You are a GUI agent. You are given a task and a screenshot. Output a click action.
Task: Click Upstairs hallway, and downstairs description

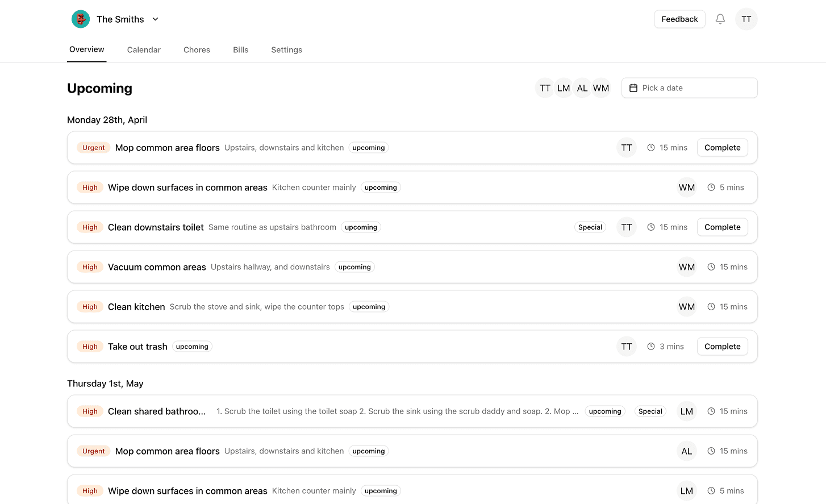(x=270, y=267)
